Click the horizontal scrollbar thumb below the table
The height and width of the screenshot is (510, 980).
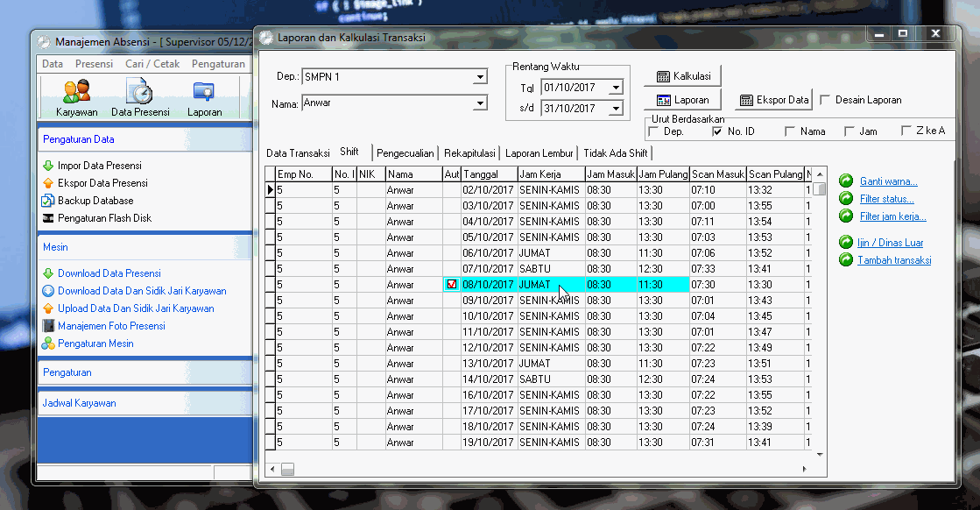point(287,469)
